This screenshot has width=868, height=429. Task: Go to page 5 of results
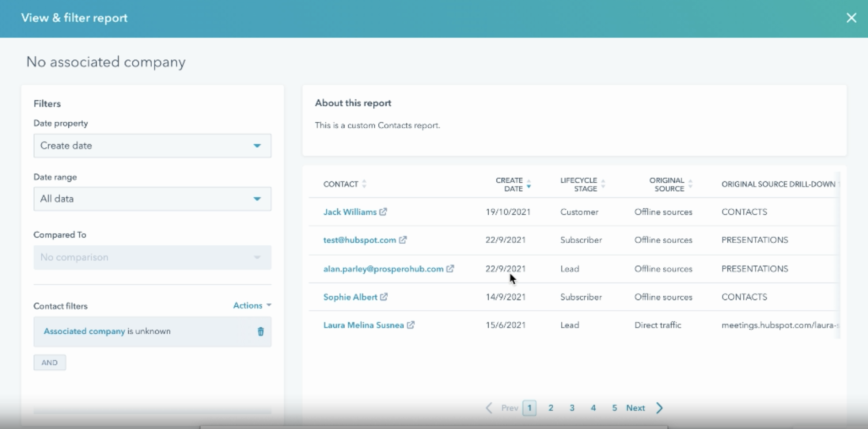[614, 408]
